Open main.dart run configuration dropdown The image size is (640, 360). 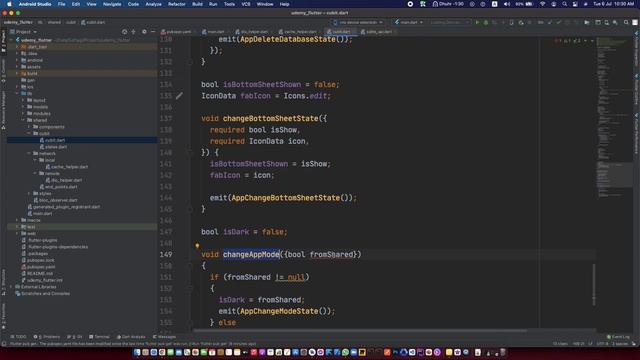[409, 22]
